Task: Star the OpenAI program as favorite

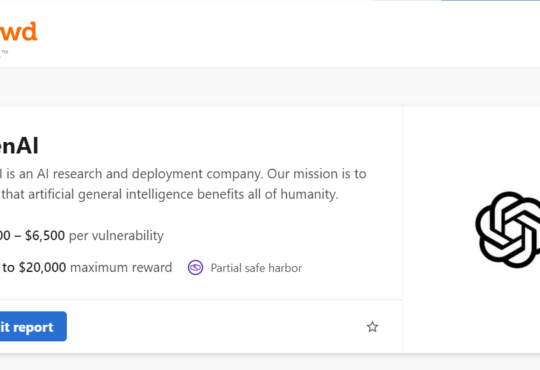Action: [372, 327]
